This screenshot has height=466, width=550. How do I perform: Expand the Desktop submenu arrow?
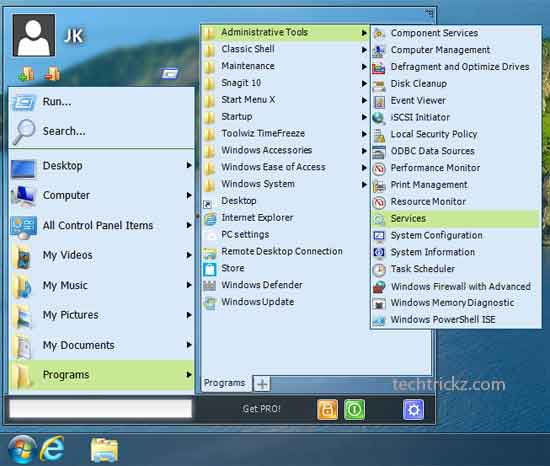[189, 165]
